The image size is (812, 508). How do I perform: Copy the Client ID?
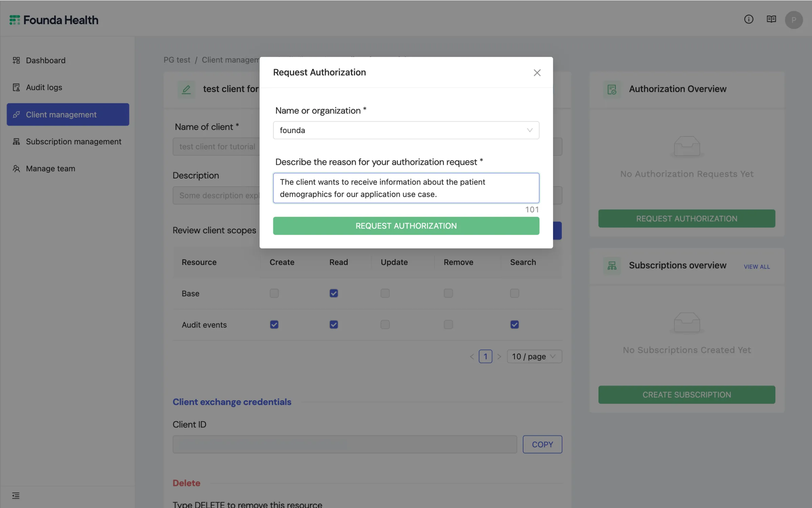pyautogui.click(x=542, y=444)
